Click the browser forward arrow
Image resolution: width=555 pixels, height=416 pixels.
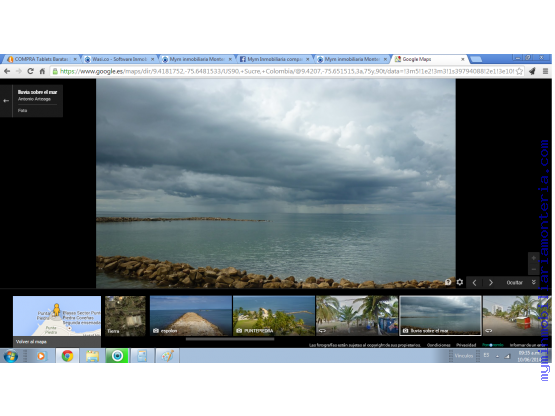19,72
